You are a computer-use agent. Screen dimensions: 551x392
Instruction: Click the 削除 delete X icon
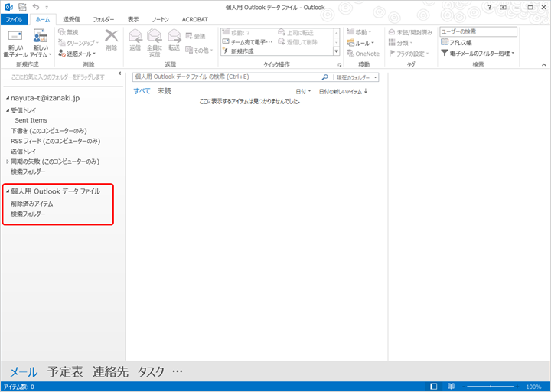[112, 36]
